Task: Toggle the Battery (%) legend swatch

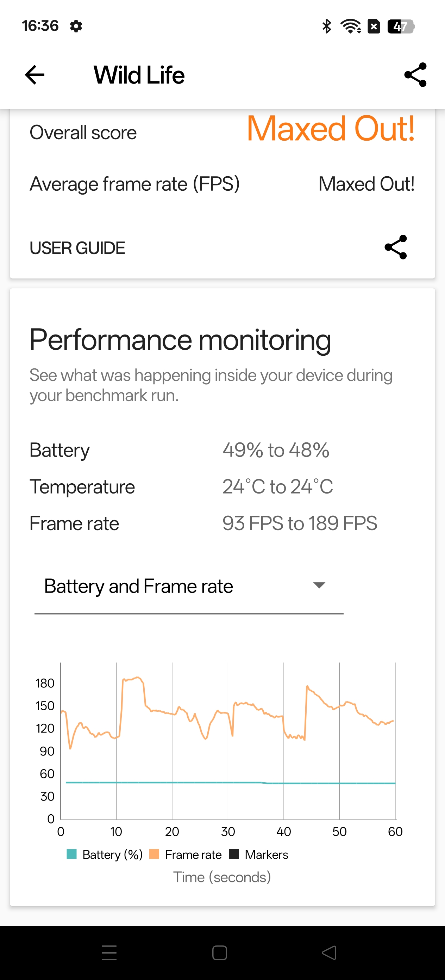Action: point(72,854)
